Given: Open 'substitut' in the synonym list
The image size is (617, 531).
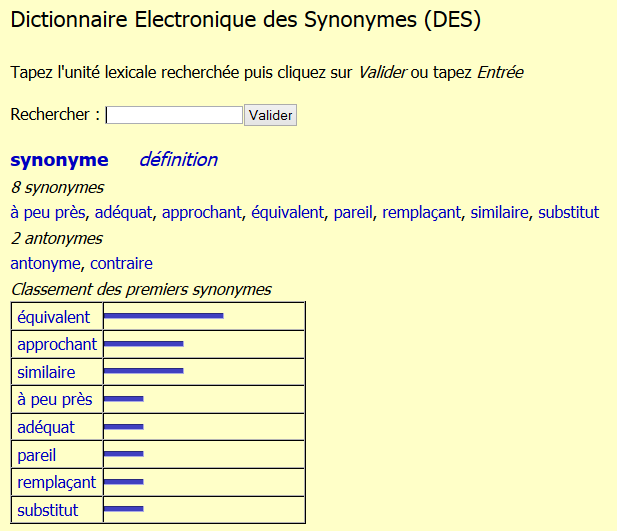Looking at the screenshot, I should pyautogui.click(x=568, y=212).
